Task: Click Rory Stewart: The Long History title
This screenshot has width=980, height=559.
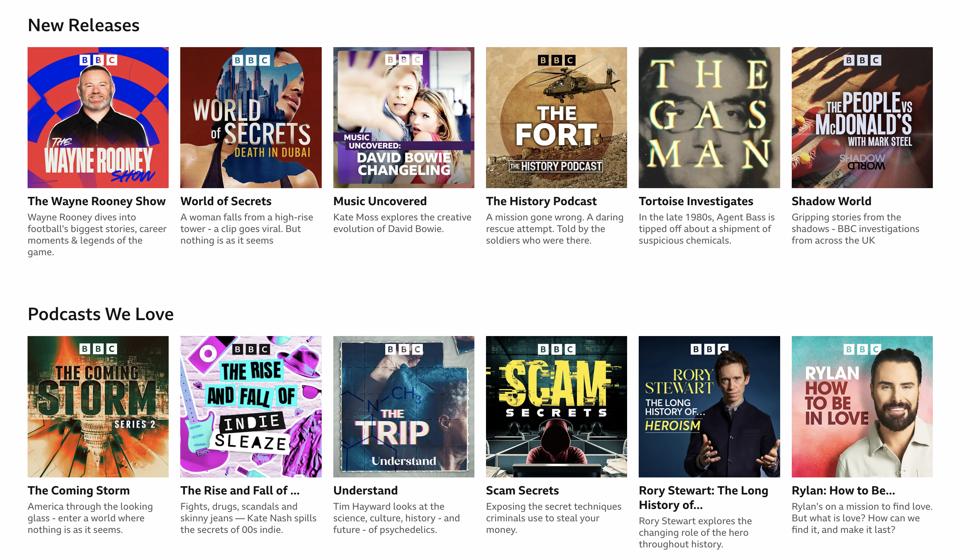Action: (703, 497)
